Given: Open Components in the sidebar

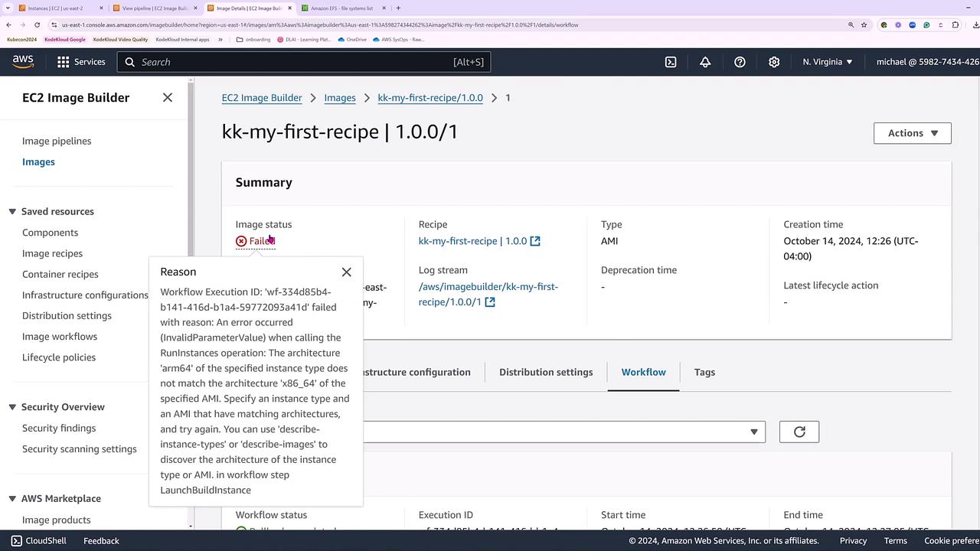Looking at the screenshot, I should 50,233.
